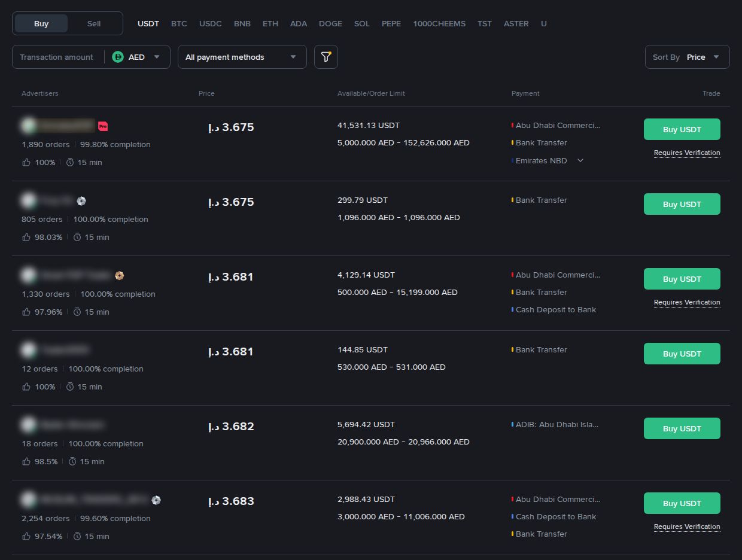Viewport: 742px width, 560px height.
Task: Open the AED currency dropdown
Action: tap(138, 57)
